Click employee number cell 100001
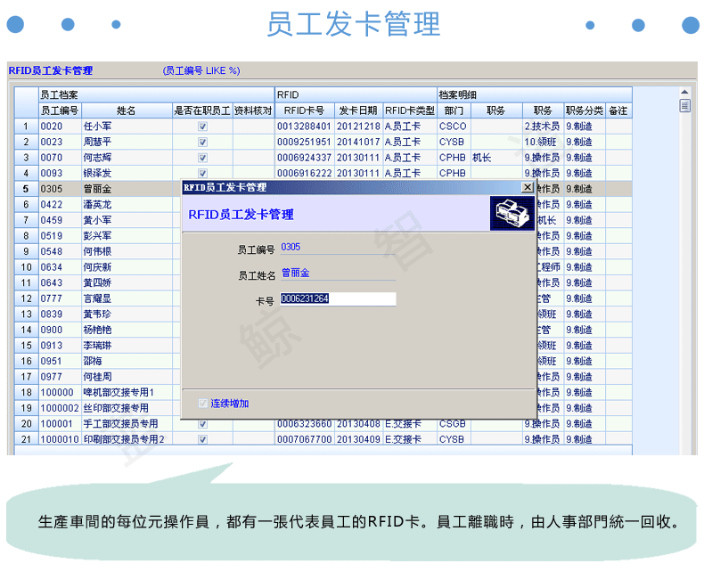Image resolution: width=704 pixels, height=588 pixels. click(60, 424)
